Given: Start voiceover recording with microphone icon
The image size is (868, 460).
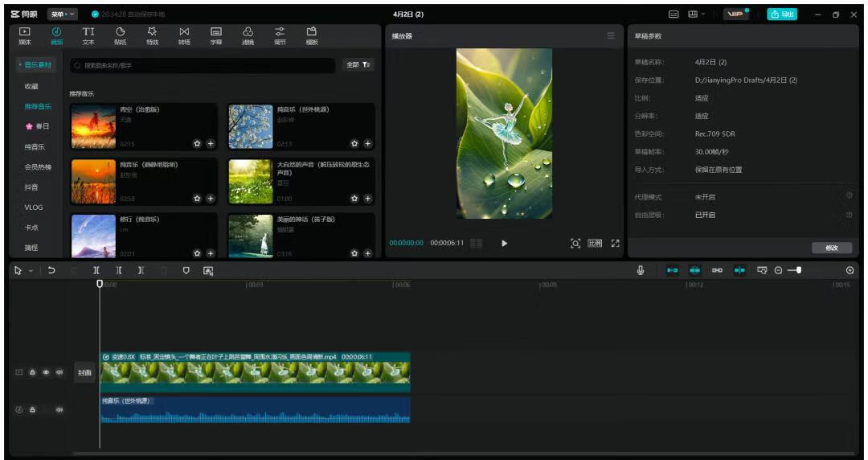Looking at the screenshot, I should 641,270.
